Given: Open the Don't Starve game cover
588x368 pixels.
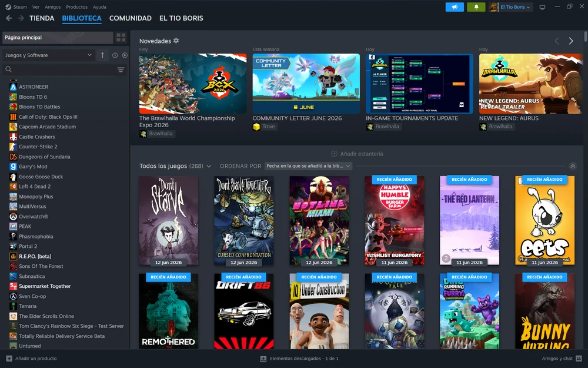Looking at the screenshot, I should pos(168,221).
